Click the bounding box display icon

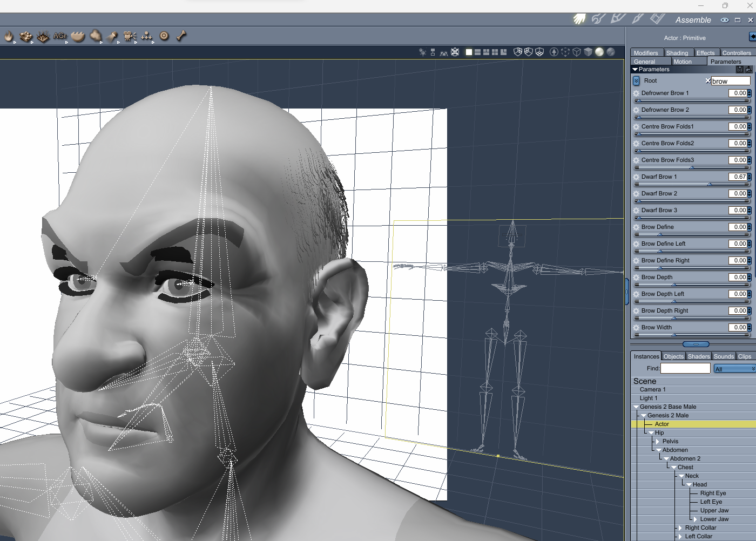[565, 52]
